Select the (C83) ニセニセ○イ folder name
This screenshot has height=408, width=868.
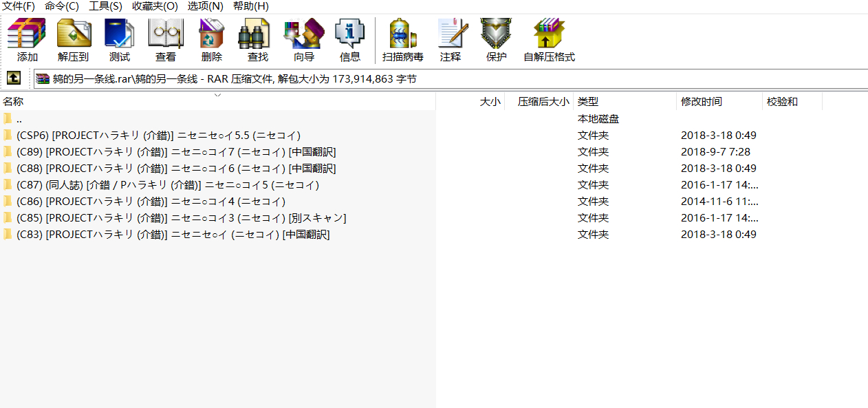coord(173,235)
